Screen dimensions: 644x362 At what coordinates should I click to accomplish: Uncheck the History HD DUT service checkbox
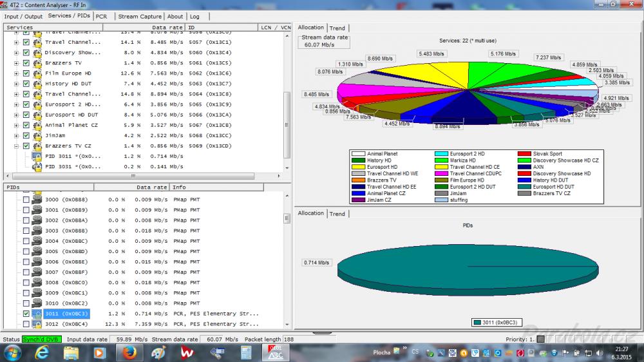click(x=26, y=83)
